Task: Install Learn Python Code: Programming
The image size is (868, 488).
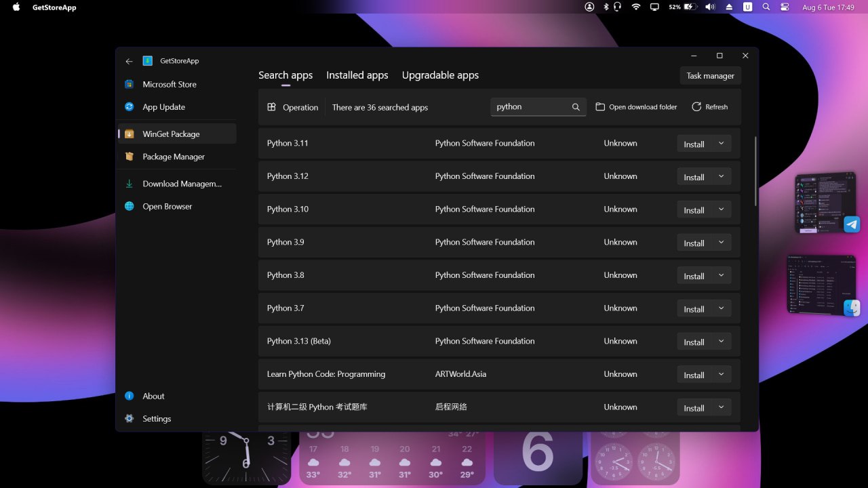Action: (x=694, y=375)
